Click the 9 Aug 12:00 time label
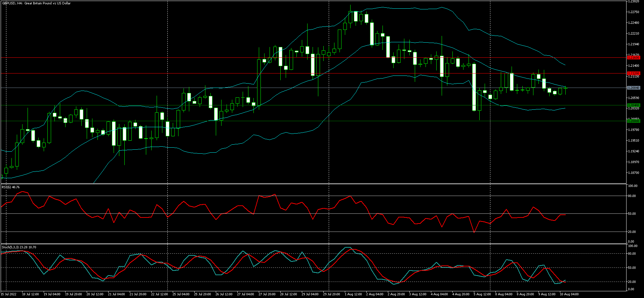This screenshot has height=298, width=644. 547,294
